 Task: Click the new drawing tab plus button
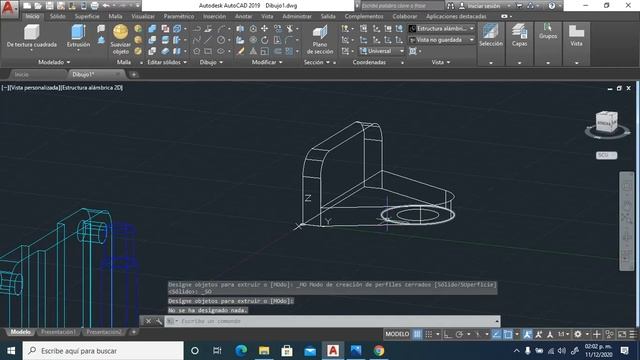point(133,74)
